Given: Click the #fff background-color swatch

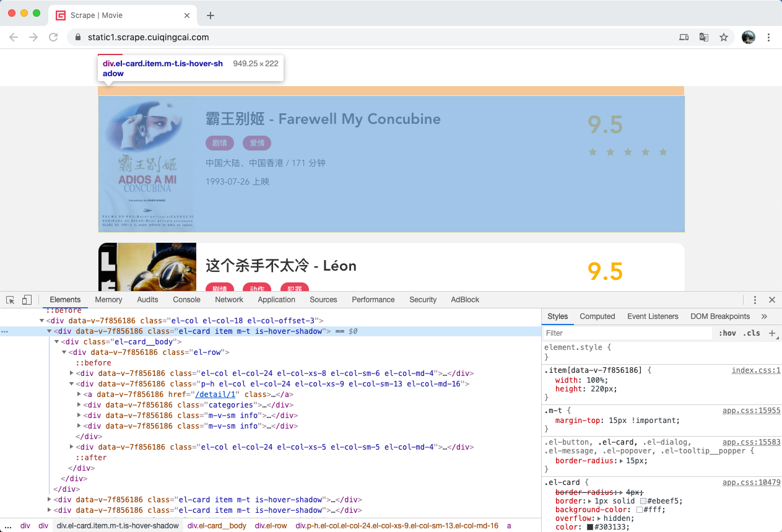Looking at the screenshot, I should coord(640,510).
